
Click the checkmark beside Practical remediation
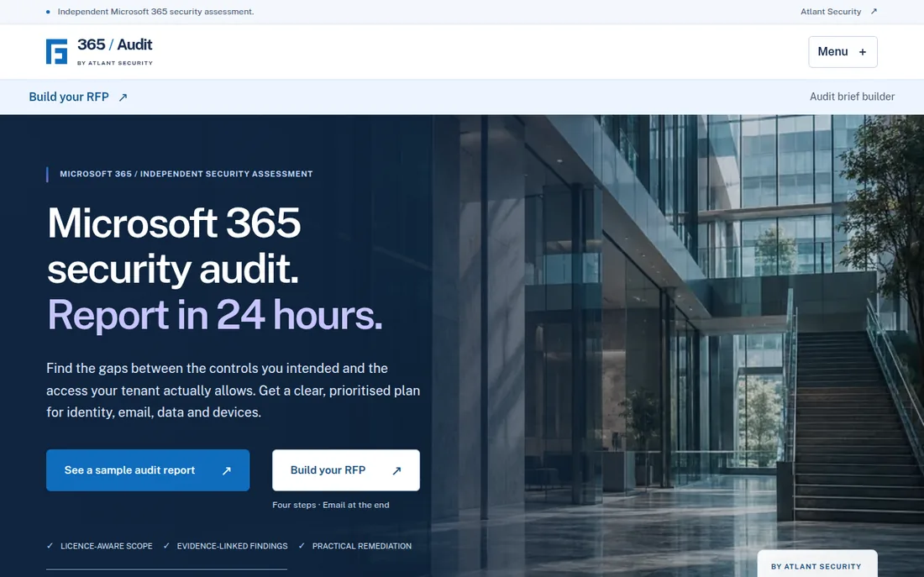302,546
